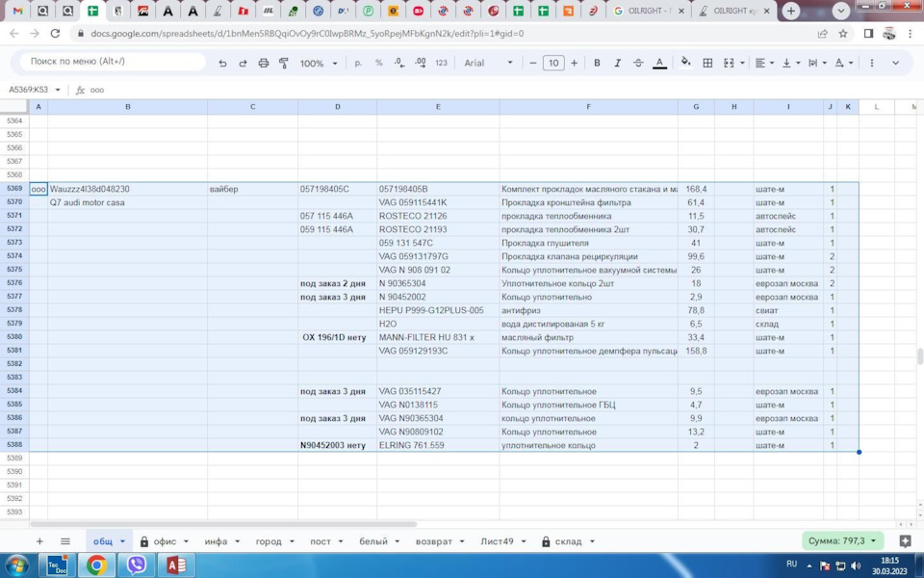924x578 pixels.
Task: Expand the Сумма: 797,3 summary dropdown
Action: [x=842, y=541]
